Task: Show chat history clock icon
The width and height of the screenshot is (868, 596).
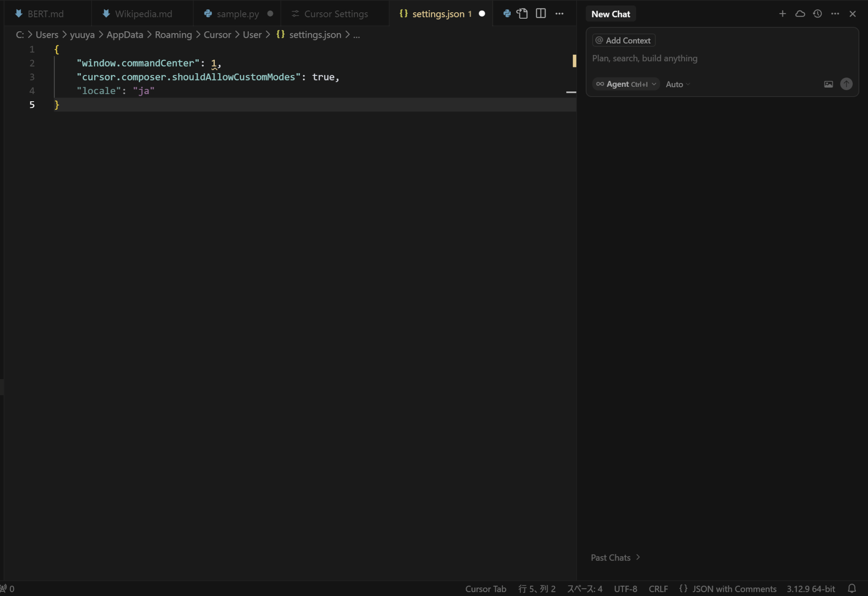Action: click(x=818, y=14)
